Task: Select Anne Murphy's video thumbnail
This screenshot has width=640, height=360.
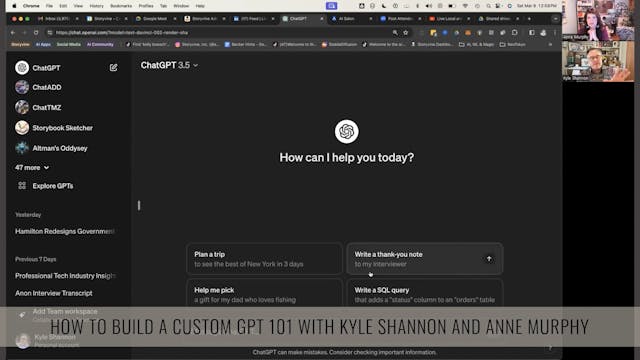Action: tap(598, 20)
